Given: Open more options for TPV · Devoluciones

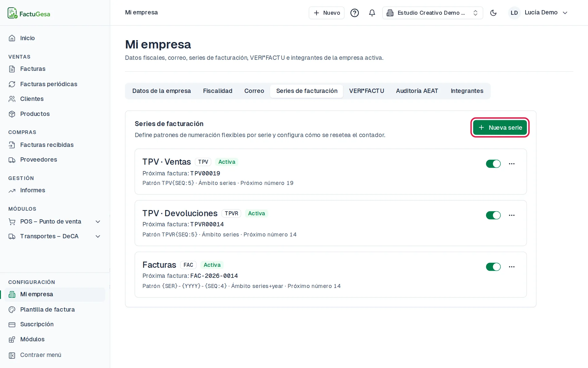Looking at the screenshot, I should (x=511, y=215).
